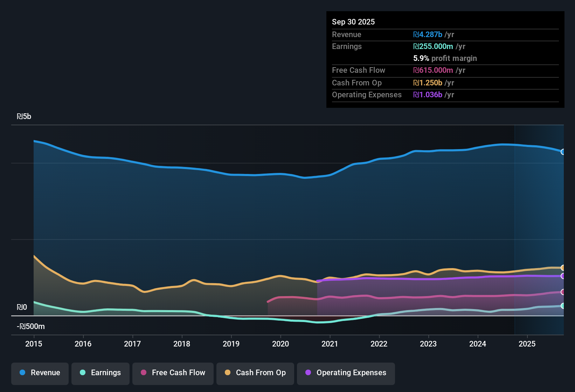The width and height of the screenshot is (575, 392).
Task: Toggle the Operating Expenses series off
Action: tap(346, 373)
